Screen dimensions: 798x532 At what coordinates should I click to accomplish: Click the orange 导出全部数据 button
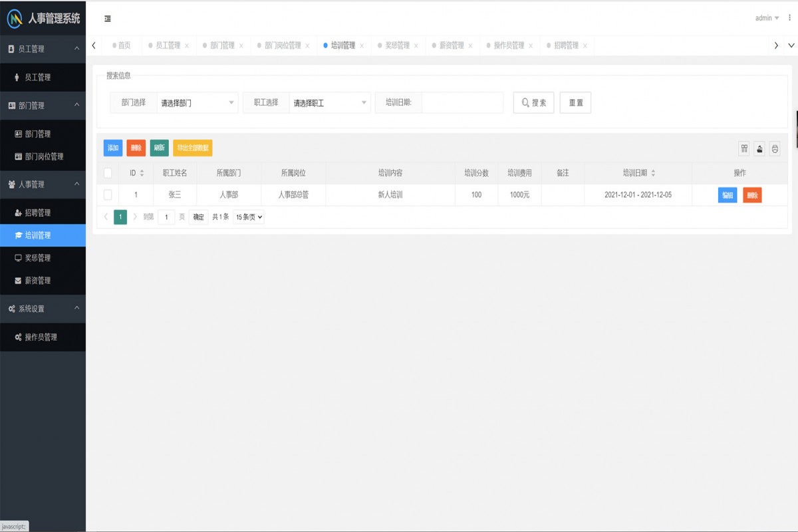click(194, 148)
